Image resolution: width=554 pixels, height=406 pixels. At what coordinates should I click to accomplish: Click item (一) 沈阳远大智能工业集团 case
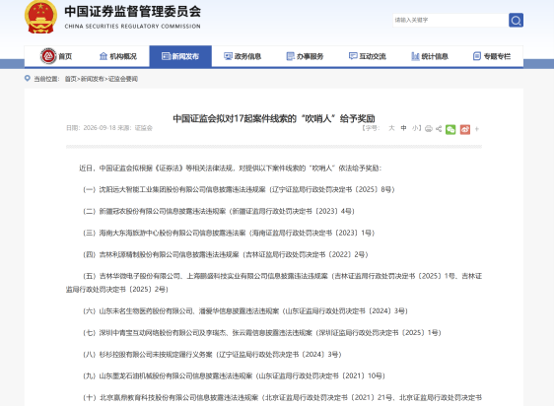click(238, 190)
